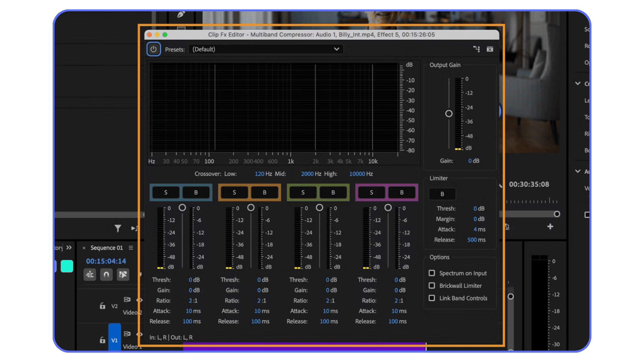Solo the blue low band with its S button
Screen dimensions: 644x362
[165, 192]
